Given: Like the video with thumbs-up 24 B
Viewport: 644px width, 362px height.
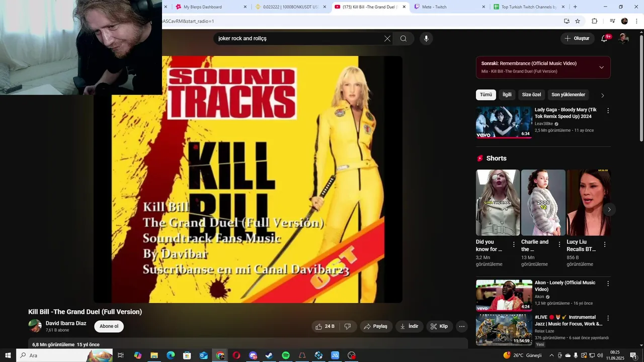Looking at the screenshot, I should click(325, 326).
